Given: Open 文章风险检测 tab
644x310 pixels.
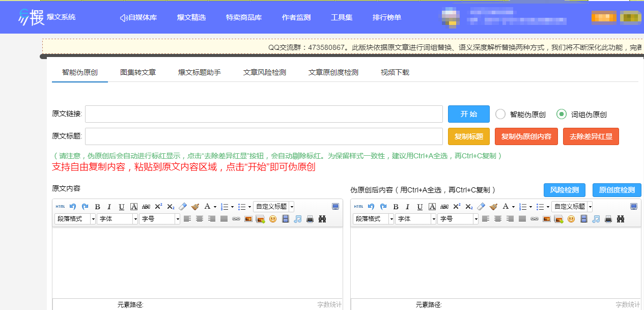Looking at the screenshot, I should (x=265, y=73).
